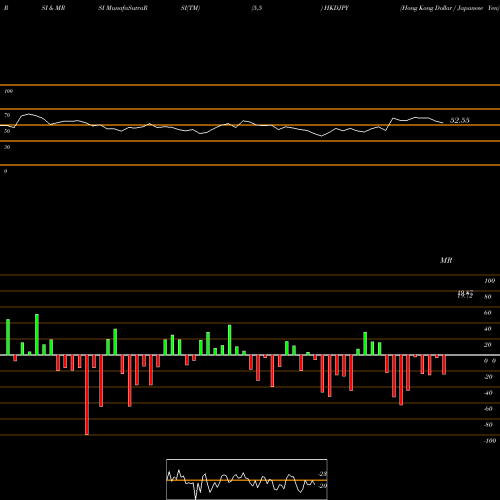Click the 'SI MunafaSutraR' header text
The width and height of the screenshot is (500, 500).
[x=123, y=8]
